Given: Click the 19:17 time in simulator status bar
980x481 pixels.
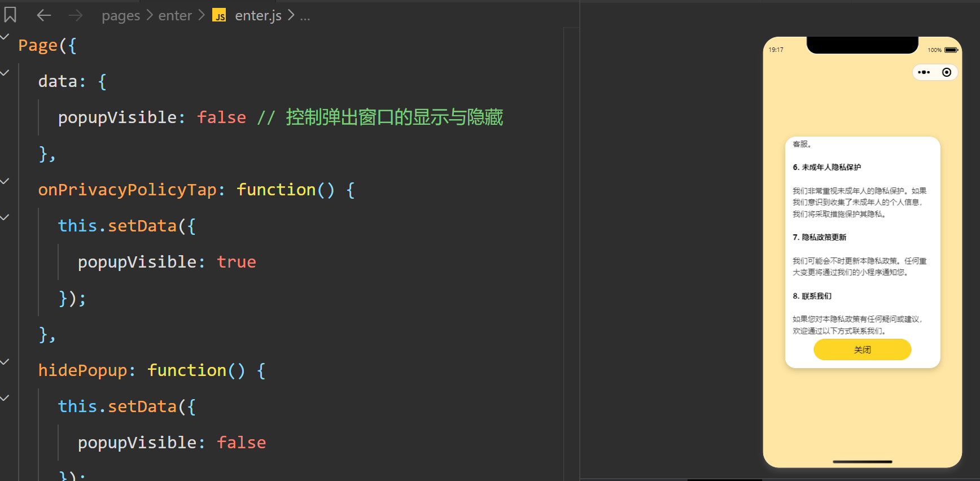Looking at the screenshot, I should pyautogui.click(x=776, y=50).
